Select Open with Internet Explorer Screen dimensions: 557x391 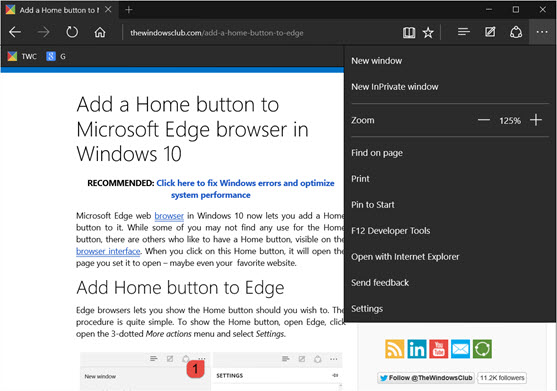click(405, 257)
